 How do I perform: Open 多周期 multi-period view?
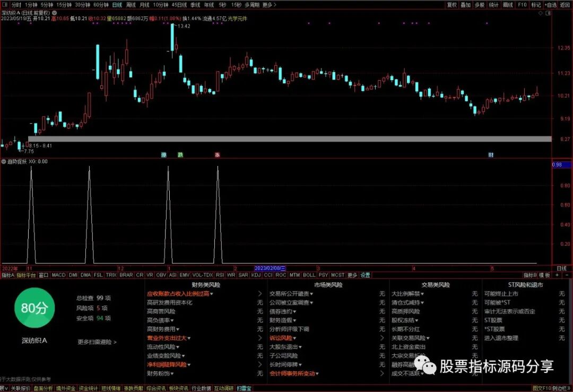point(252,5)
